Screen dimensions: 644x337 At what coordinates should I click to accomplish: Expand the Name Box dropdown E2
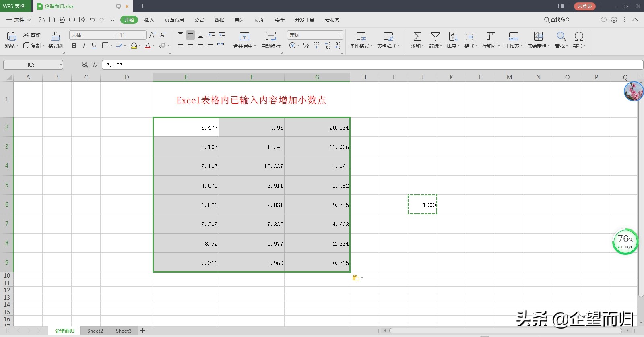coord(61,65)
